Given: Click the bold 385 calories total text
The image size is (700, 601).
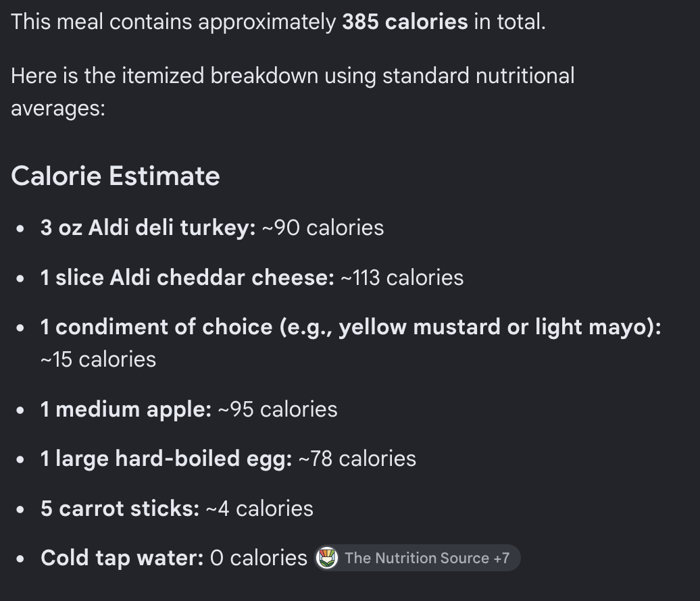Looking at the screenshot, I should pyautogui.click(x=405, y=22).
